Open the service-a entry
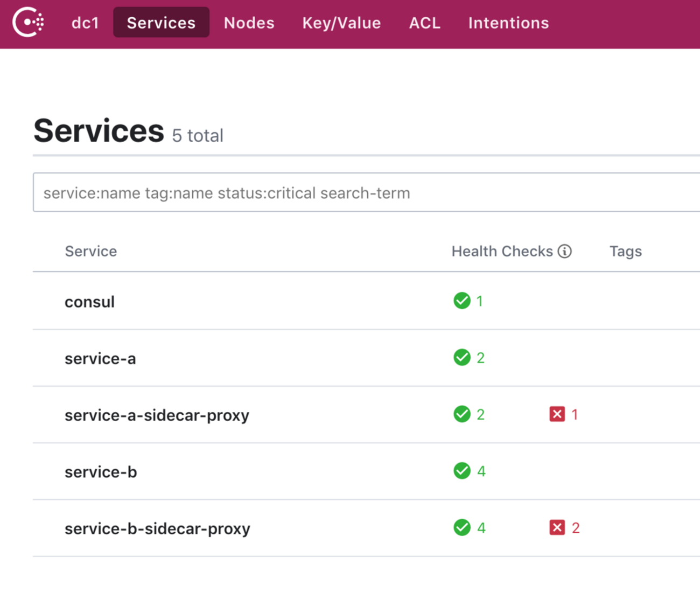Image resolution: width=700 pixels, height=592 pixels. click(100, 358)
